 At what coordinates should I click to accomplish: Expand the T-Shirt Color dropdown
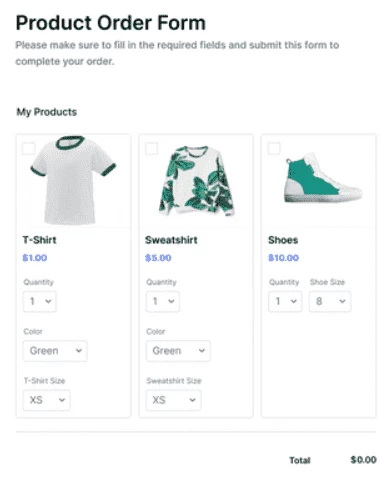click(55, 351)
